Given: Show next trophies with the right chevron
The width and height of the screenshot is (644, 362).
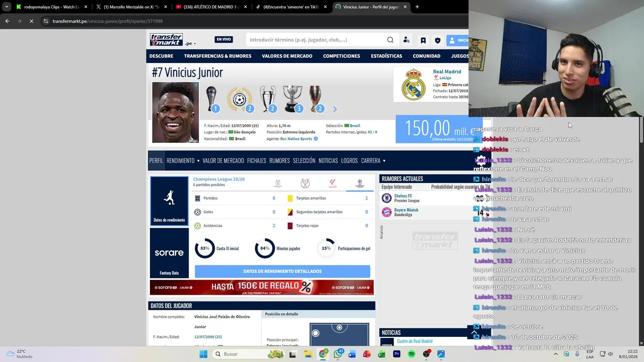Looking at the screenshot, I should (x=335, y=109).
